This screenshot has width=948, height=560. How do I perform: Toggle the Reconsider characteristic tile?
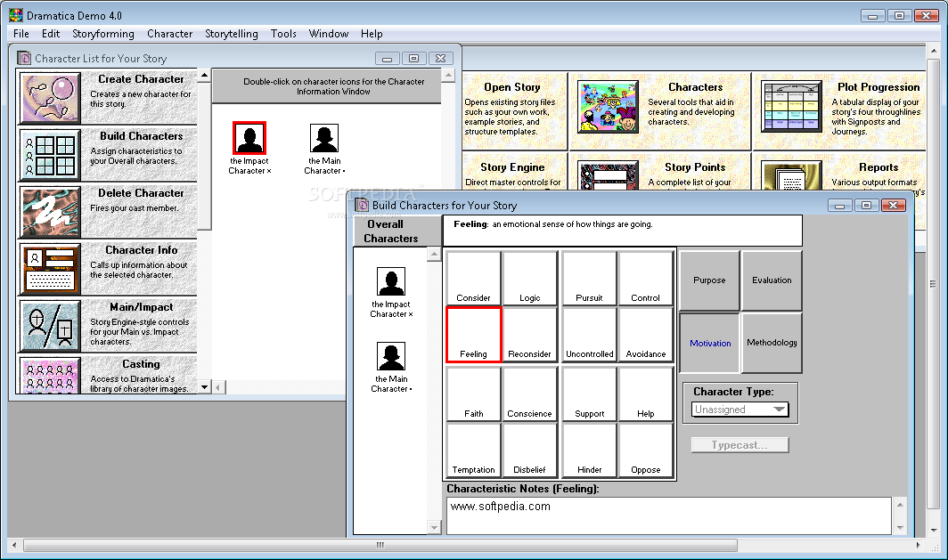click(529, 335)
